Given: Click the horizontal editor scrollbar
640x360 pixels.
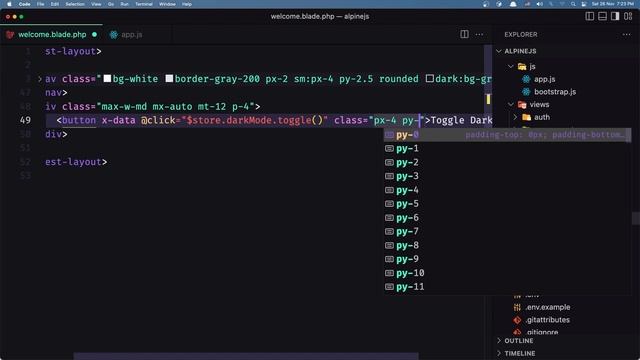Looking at the screenshot, I should click(x=246, y=356).
